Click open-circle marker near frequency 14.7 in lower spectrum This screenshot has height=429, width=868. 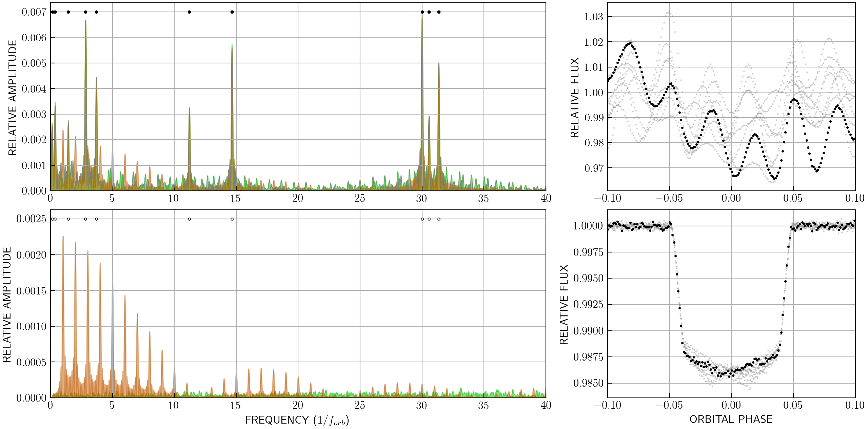232,219
